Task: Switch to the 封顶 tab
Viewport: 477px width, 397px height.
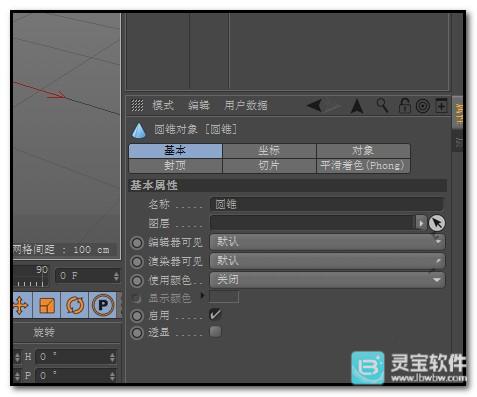Action: 175,166
